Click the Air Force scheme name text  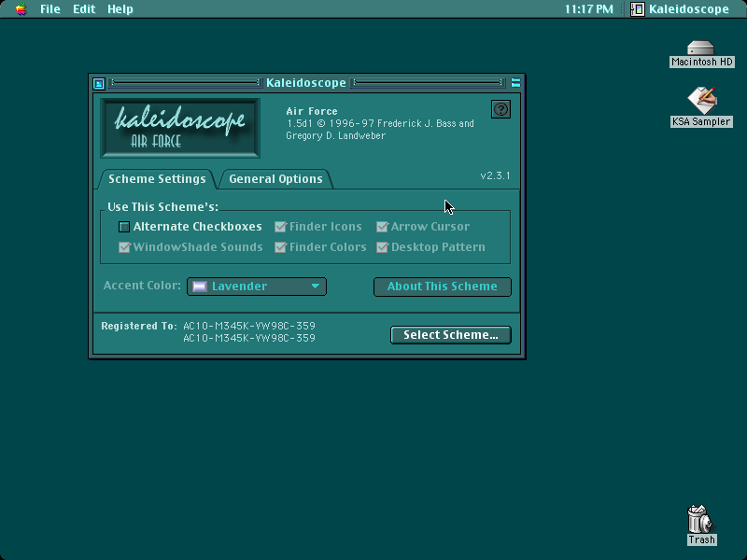312,111
